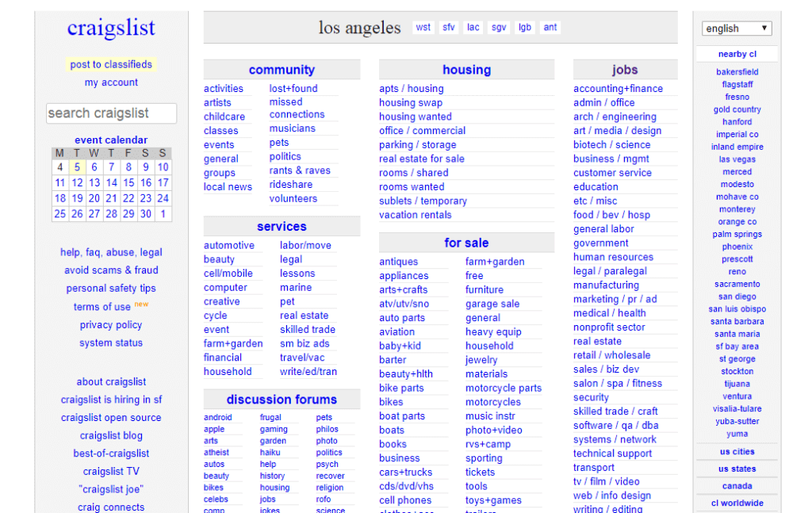Open "post to classifieds"
This screenshot has width=812, height=513.
tap(111, 64)
